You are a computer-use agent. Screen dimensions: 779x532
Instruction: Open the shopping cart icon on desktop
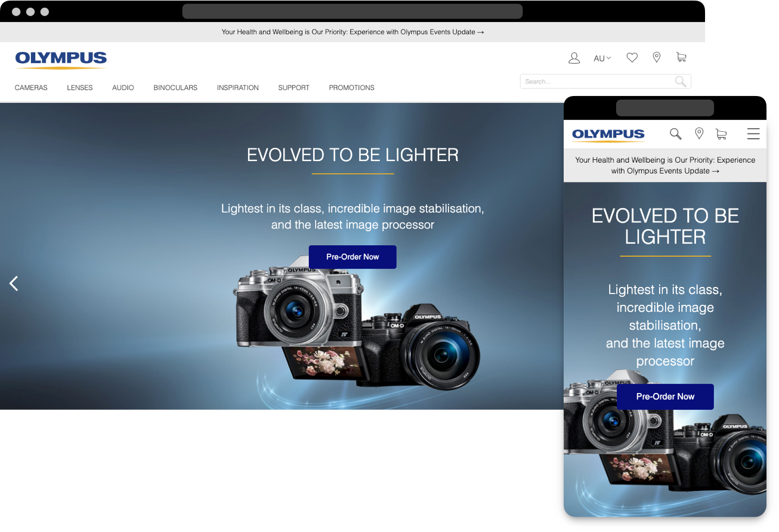pos(681,57)
